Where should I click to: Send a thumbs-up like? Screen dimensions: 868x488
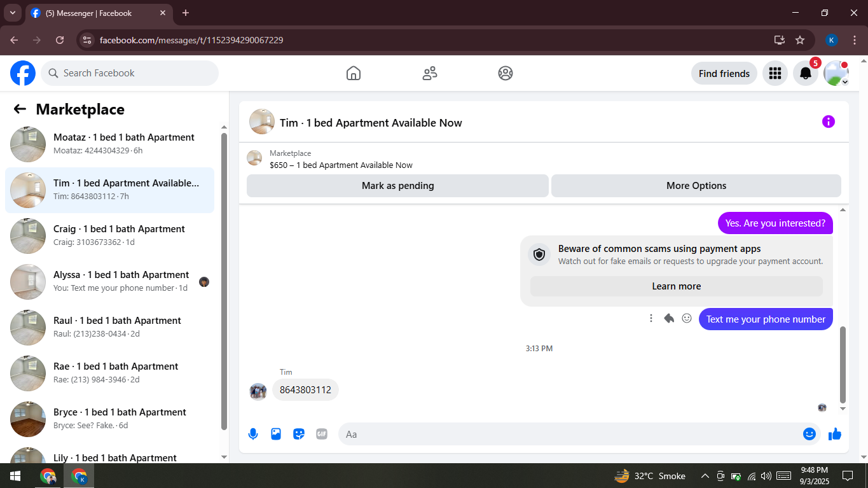[835, 434]
